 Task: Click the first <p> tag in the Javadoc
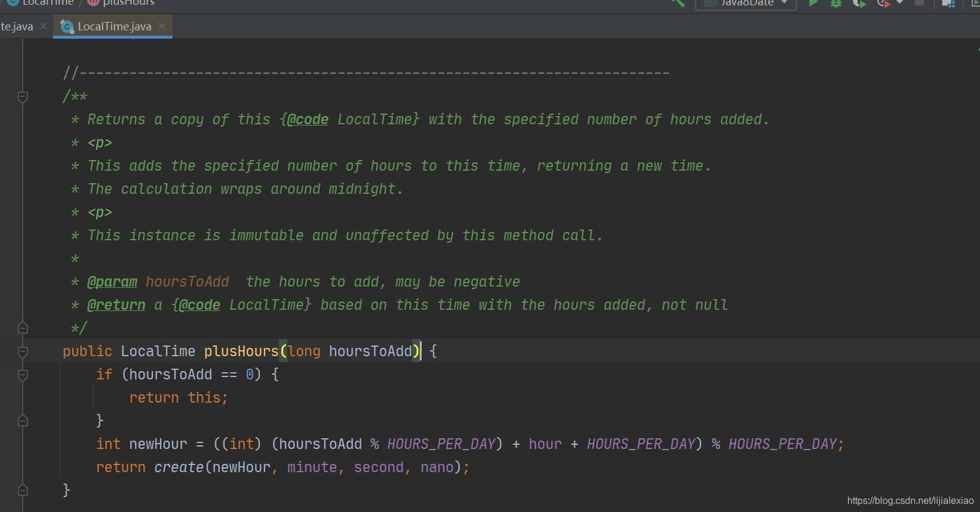[100, 143]
